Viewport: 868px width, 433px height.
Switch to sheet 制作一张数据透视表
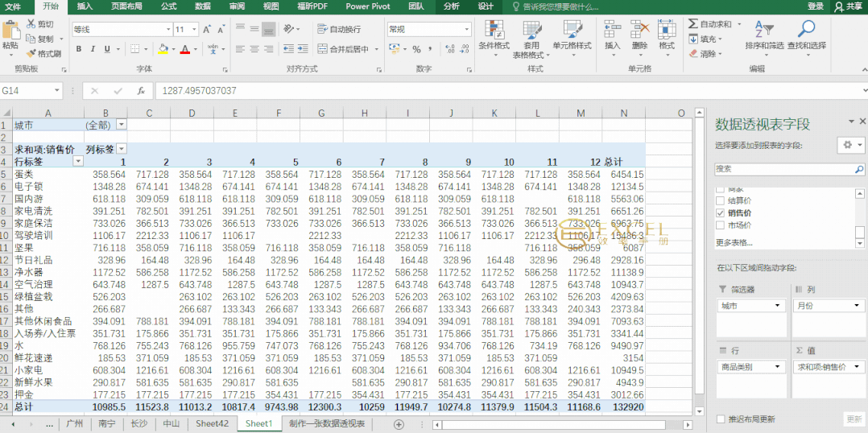coord(327,423)
